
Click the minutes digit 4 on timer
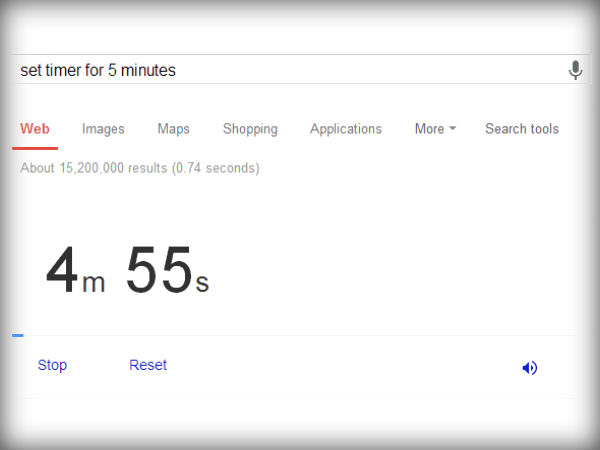tap(62, 271)
